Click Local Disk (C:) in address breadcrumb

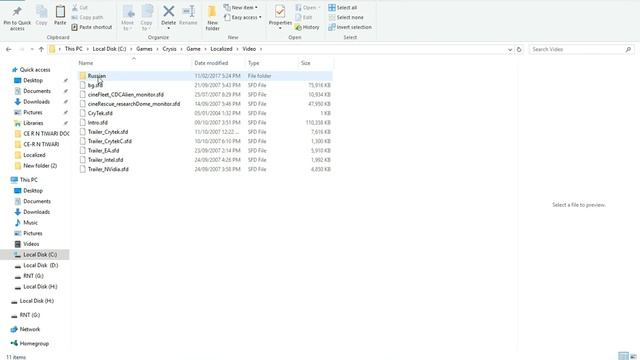point(109,49)
